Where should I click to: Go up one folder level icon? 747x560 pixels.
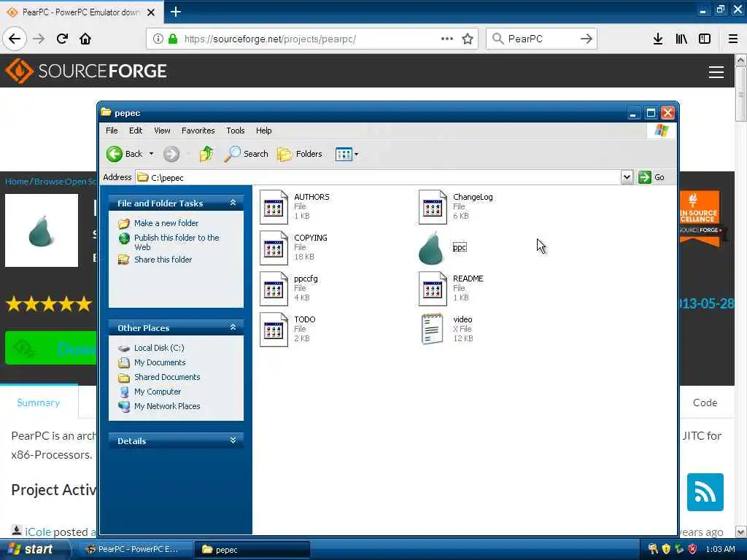[206, 154]
